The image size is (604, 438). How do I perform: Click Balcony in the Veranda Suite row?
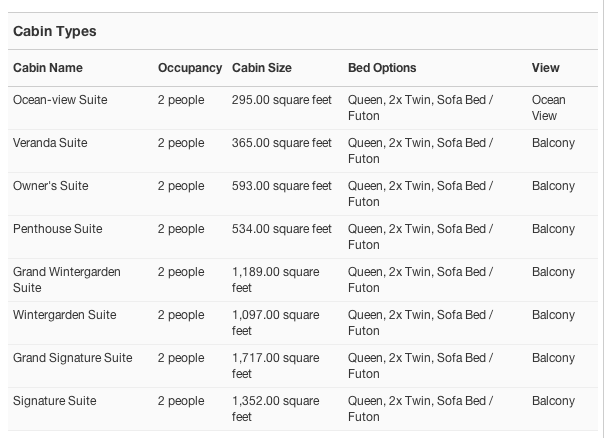[554, 143]
